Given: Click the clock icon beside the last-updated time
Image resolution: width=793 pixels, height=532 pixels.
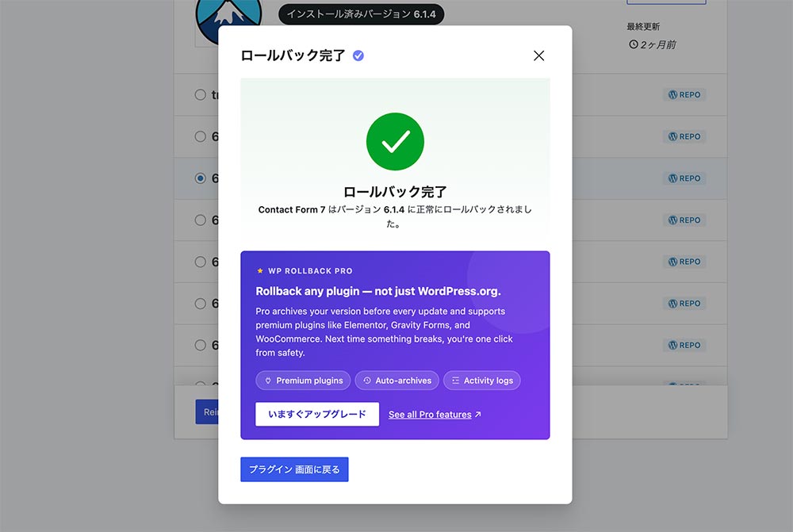Looking at the screenshot, I should [x=633, y=44].
